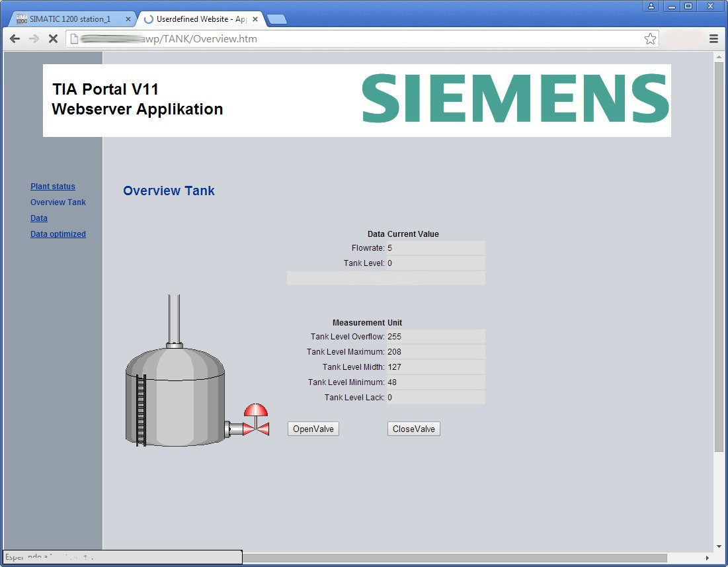Click the 'Overview Tank' page heading
The image size is (728, 567).
169,191
